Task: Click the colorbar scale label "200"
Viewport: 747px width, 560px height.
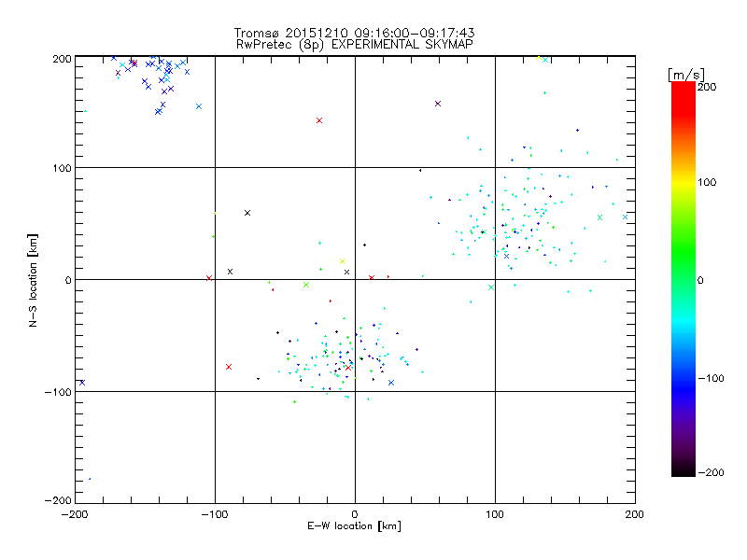Action: coord(707,87)
